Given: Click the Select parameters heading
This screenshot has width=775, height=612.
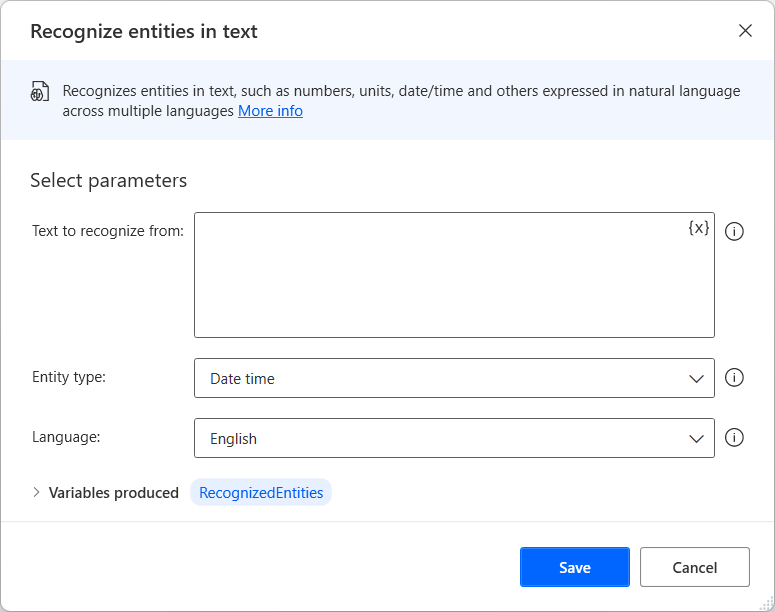Looking at the screenshot, I should click(x=109, y=181).
